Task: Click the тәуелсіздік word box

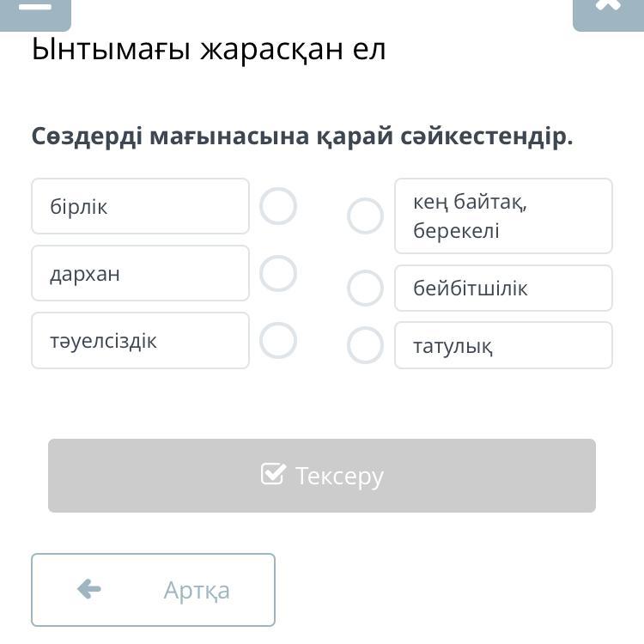Action: pyautogui.click(x=140, y=341)
